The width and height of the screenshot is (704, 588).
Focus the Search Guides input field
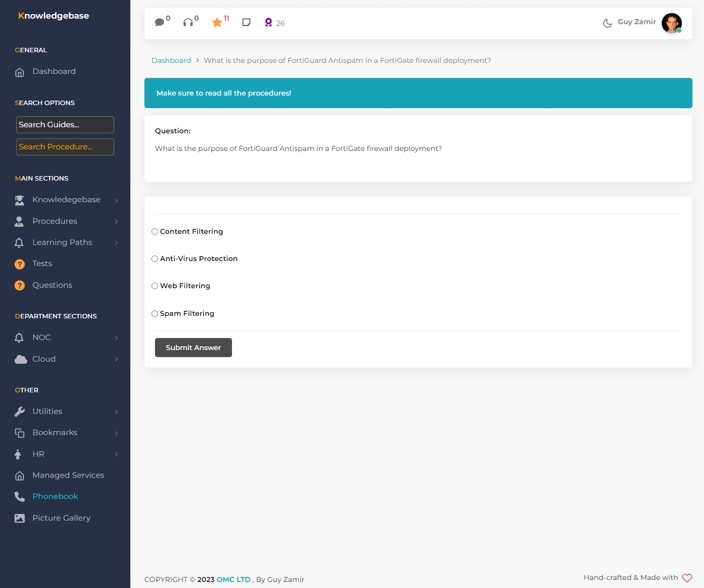click(x=65, y=125)
